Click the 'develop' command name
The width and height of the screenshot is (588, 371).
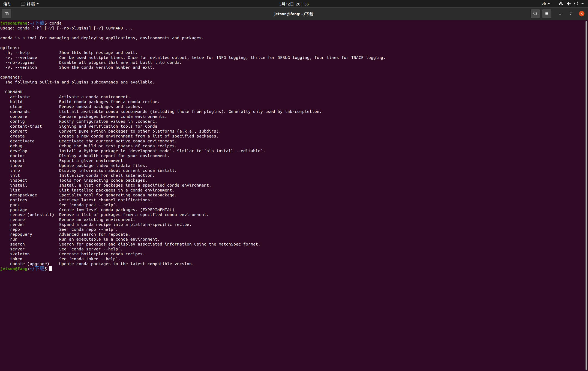19,151
